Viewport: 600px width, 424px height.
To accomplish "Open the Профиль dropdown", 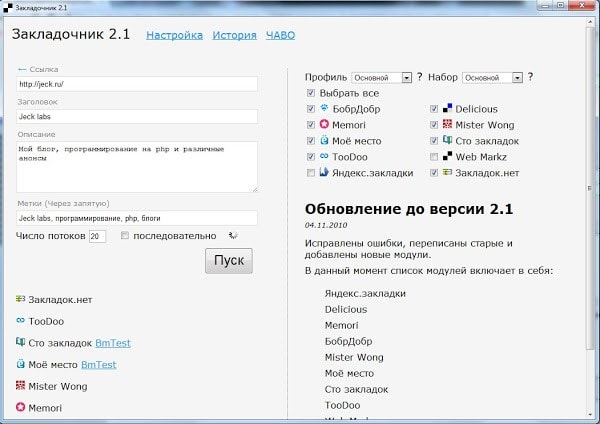I will pos(382,77).
